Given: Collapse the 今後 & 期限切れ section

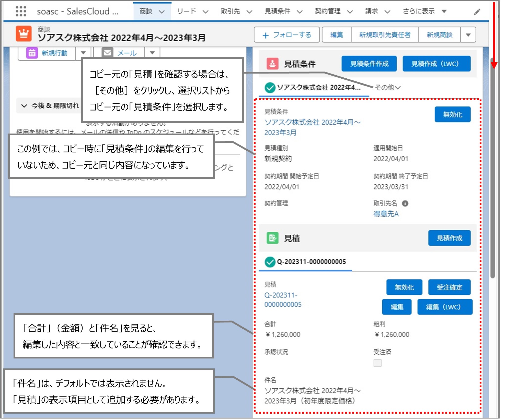Looking at the screenshot, I should 24,106.
